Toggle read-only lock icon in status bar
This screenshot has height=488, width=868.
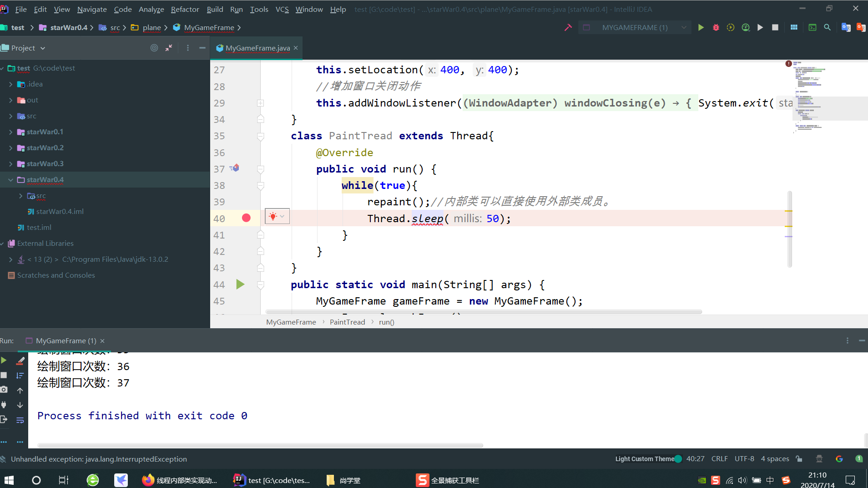(799, 459)
